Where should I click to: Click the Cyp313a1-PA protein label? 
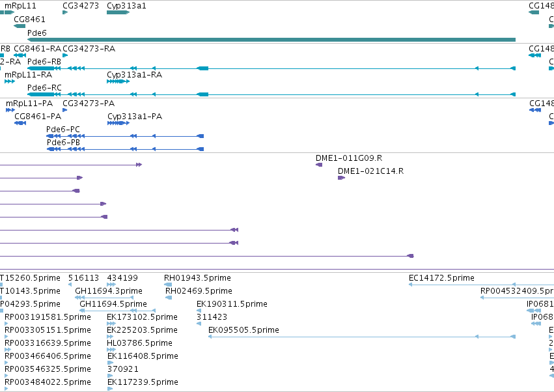click(135, 117)
